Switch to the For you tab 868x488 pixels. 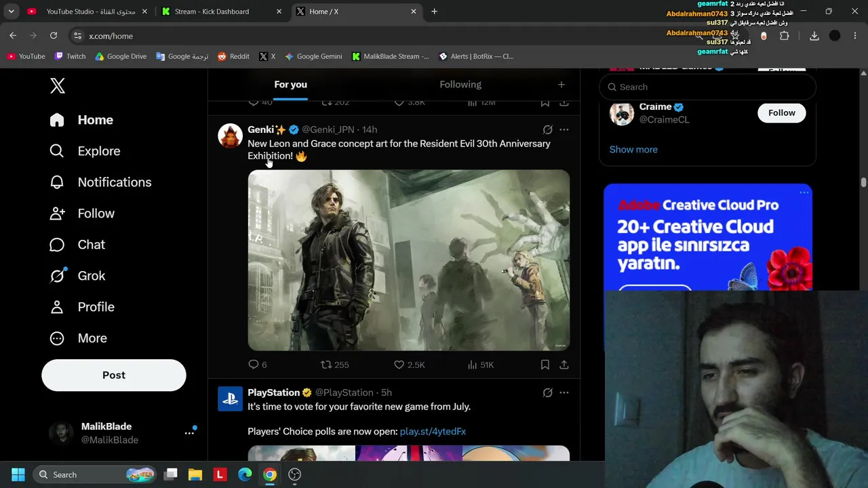[290, 85]
